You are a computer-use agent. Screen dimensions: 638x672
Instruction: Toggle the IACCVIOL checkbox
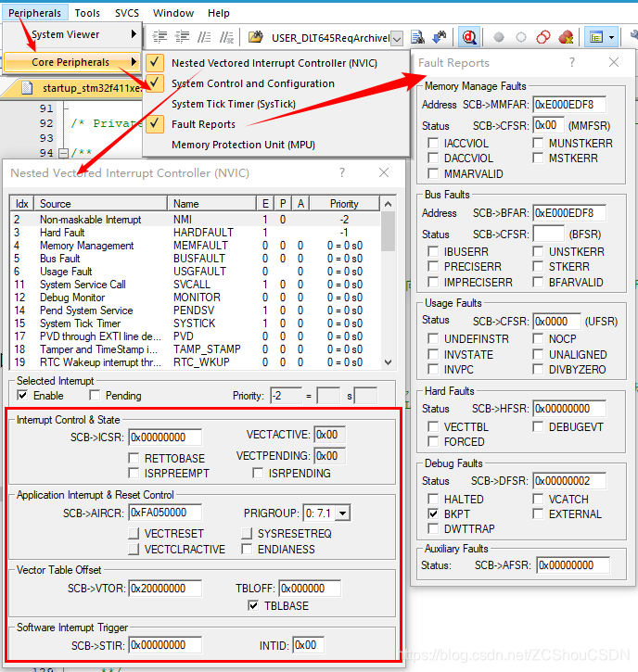tap(433, 143)
